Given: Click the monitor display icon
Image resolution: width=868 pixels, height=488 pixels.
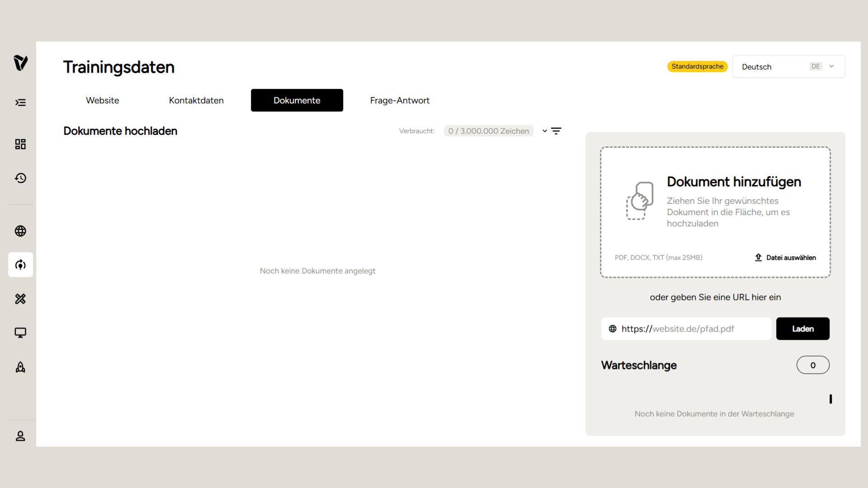Looking at the screenshot, I should 20,333.
